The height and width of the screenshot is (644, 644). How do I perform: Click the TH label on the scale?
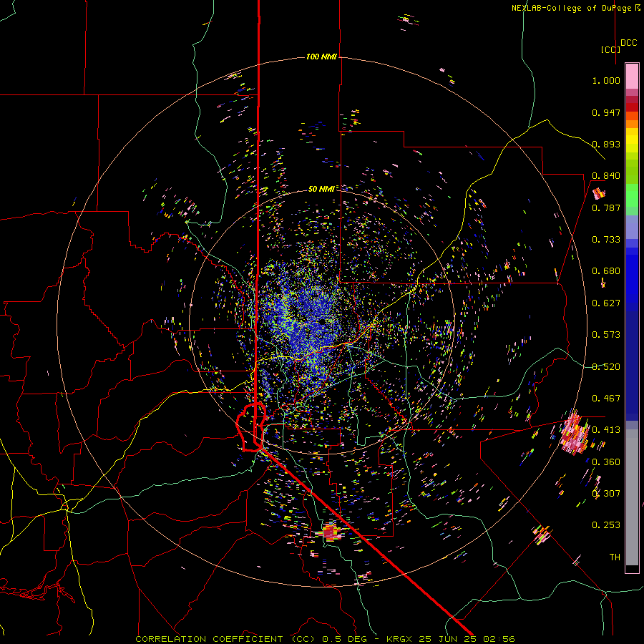pyautogui.click(x=615, y=557)
